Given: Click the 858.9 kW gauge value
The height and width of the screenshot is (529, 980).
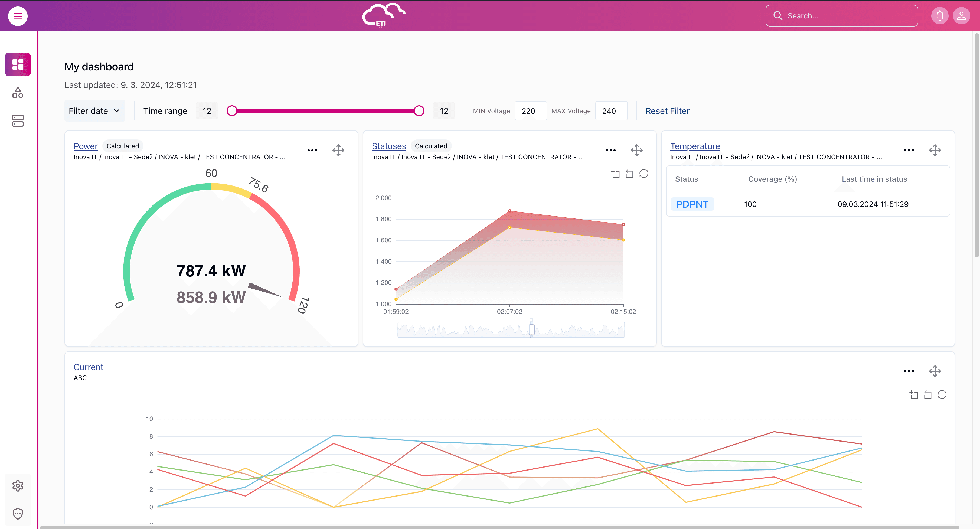Looking at the screenshot, I should click(211, 297).
